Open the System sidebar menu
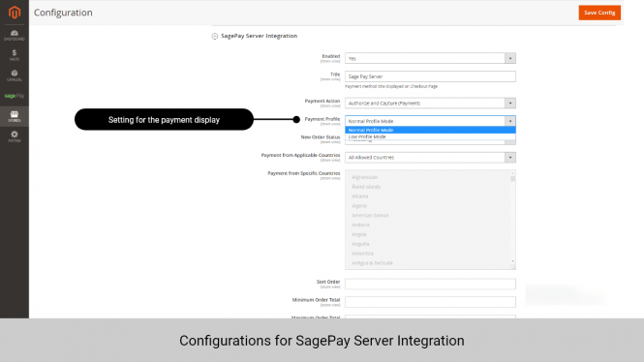Image resolution: width=644 pixels, height=362 pixels. tap(15, 136)
